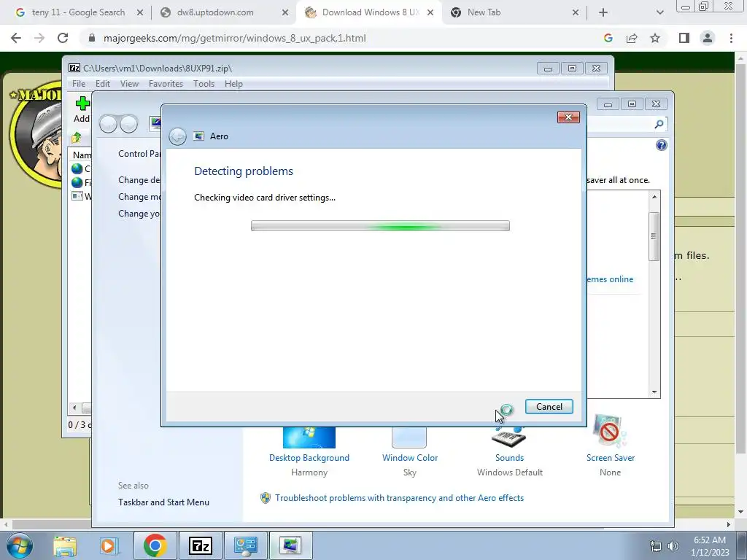Click the volume tray icon
747x560 pixels.
coord(673,546)
